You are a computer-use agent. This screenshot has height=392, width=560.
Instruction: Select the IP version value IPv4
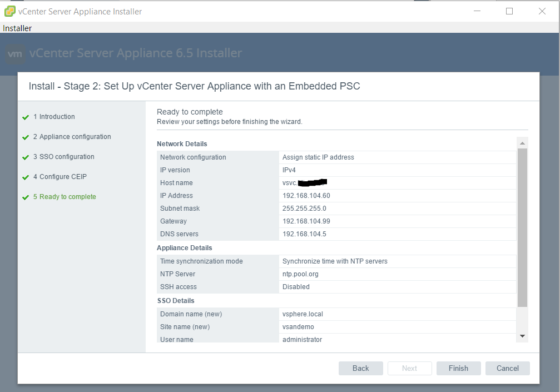289,170
